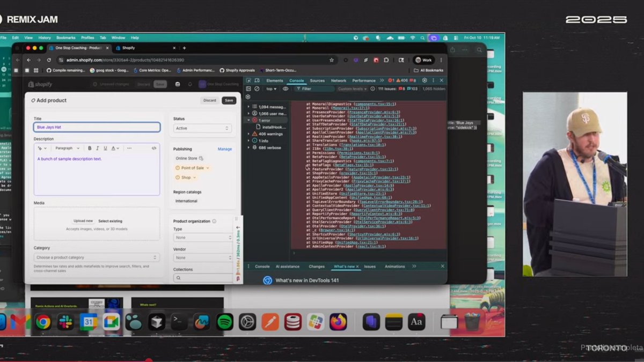The image size is (644, 362).
Task: Toggle DevTools device toolbar
Action: tap(257, 80)
